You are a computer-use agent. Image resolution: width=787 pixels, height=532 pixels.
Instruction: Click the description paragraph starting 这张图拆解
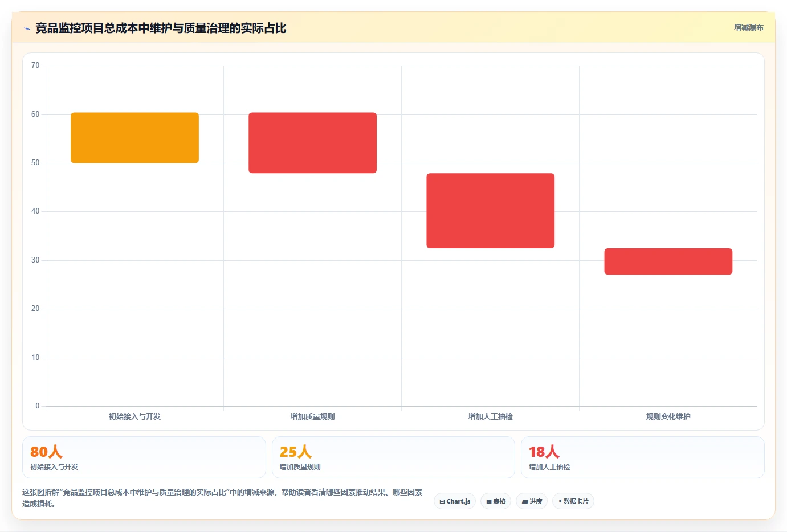pos(222,498)
